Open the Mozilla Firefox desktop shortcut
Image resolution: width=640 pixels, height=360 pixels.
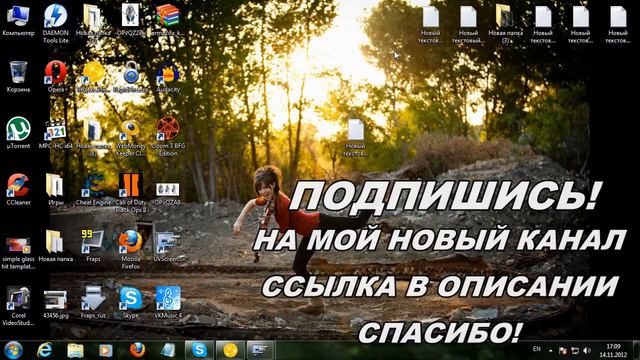click(131, 249)
